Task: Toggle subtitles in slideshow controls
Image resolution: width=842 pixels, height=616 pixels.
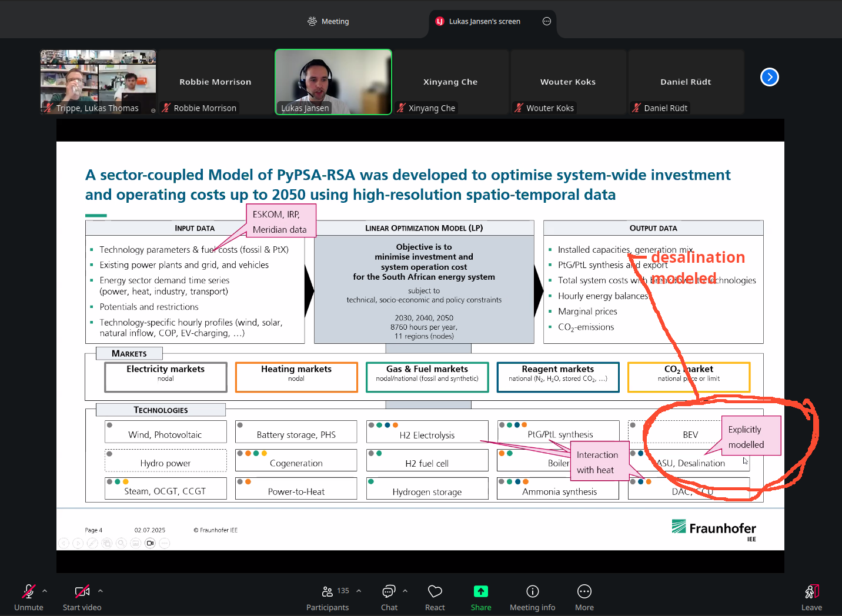Action: pyautogui.click(x=135, y=543)
